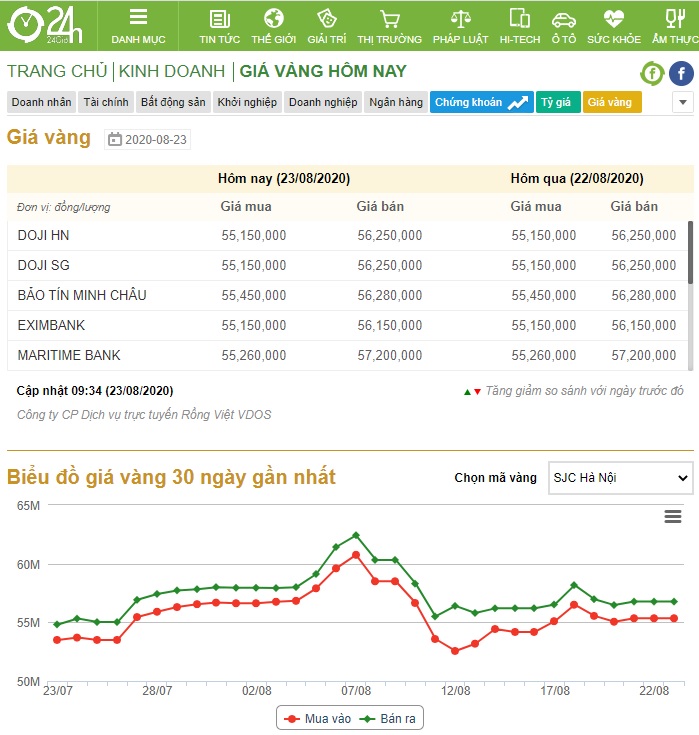Click the Cập nhật 09:34 timestamp text
This screenshot has height=735, width=699.
coord(95,391)
